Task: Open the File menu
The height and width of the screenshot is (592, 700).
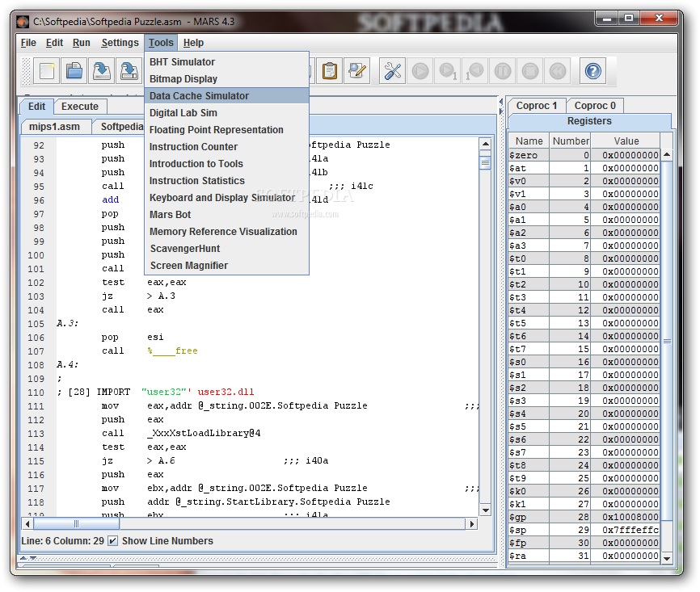Action: pyautogui.click(x=28, y=43)
